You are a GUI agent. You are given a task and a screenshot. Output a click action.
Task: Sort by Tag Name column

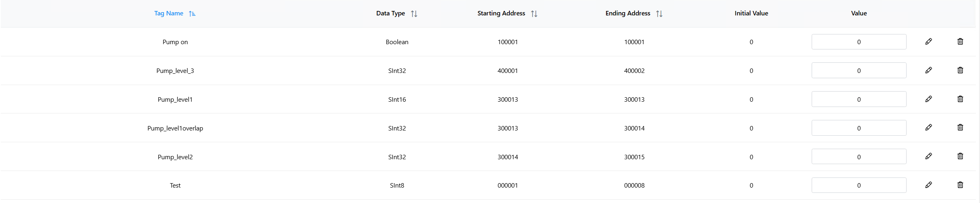[192, 13]
